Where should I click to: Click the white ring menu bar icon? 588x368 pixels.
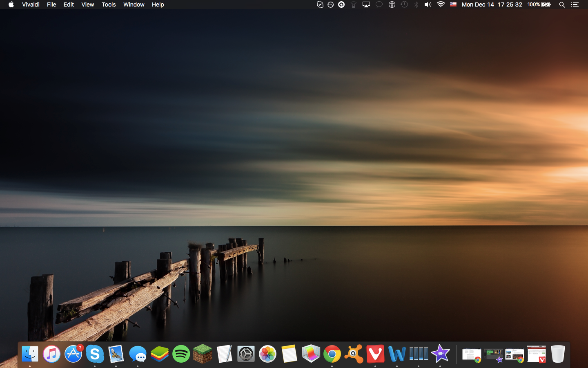tap(341, 4)
